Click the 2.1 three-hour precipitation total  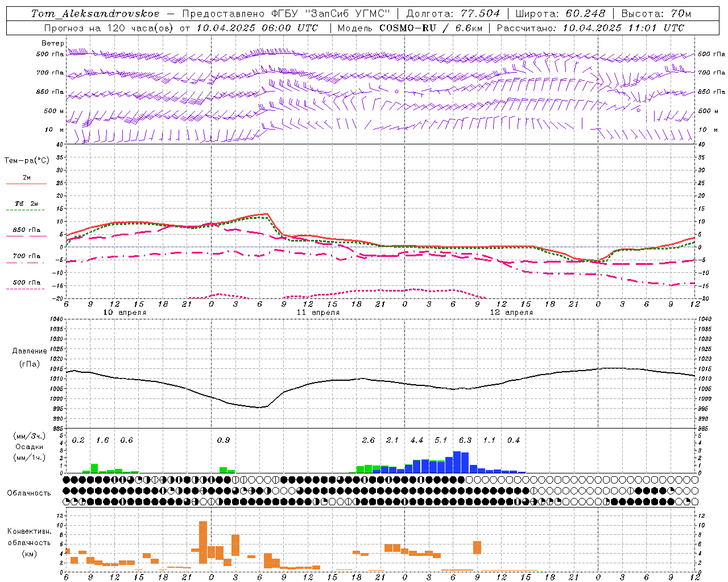coord(392,440)
